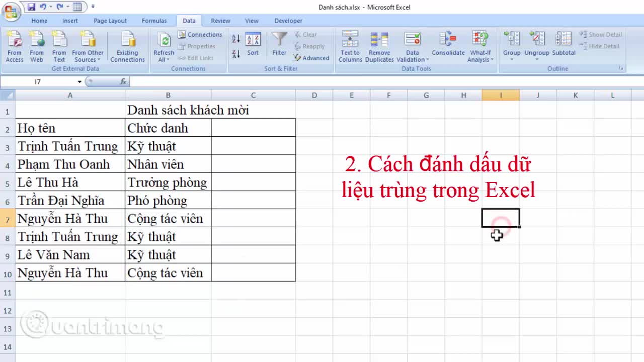Select cell Lê Văn Nam
The image size is (644, 362).
point(70,255)
